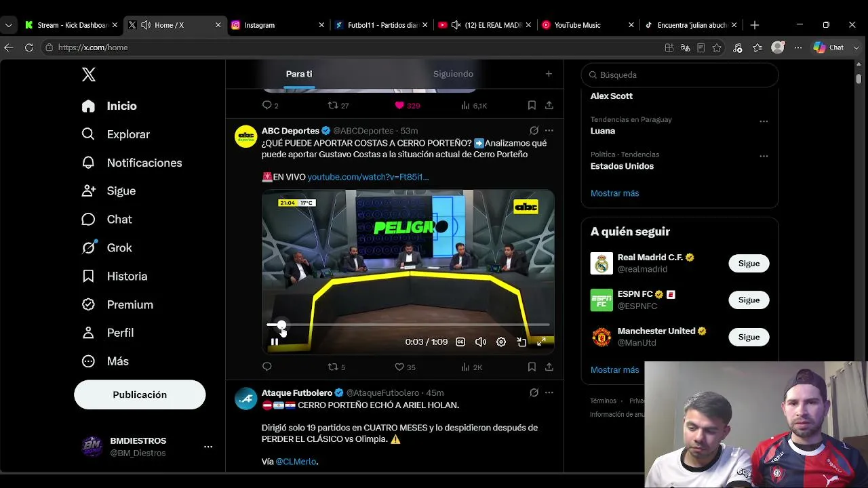868x488 pixels.
Task: Follow ESPN FC with Sigue button
Action: (749, 300)
